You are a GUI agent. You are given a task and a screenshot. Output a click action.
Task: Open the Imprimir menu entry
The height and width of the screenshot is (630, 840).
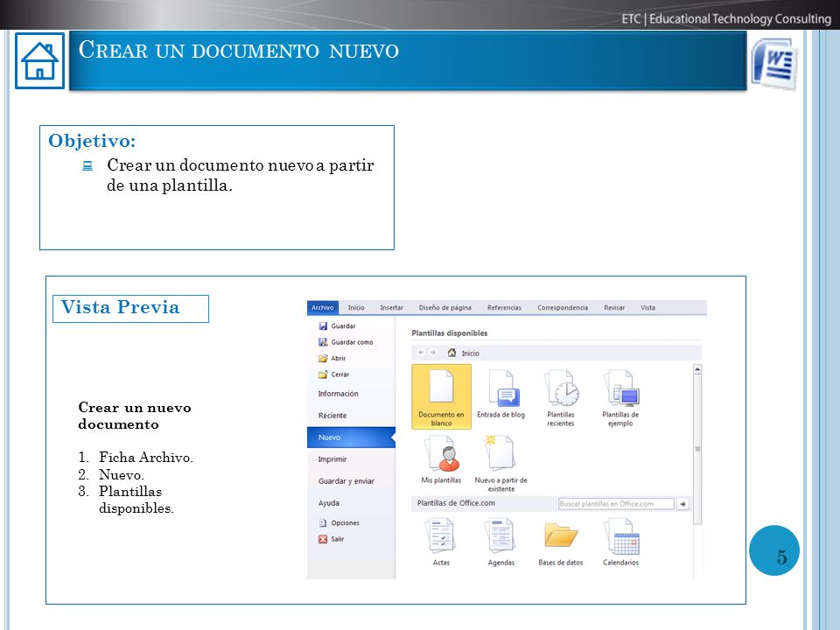(332, 459)
